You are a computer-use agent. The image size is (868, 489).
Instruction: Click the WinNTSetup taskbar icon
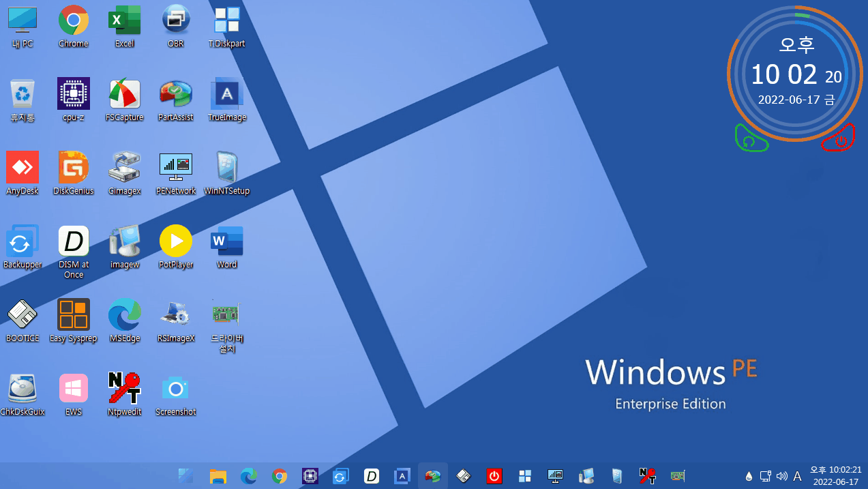(x=617, y=476)
